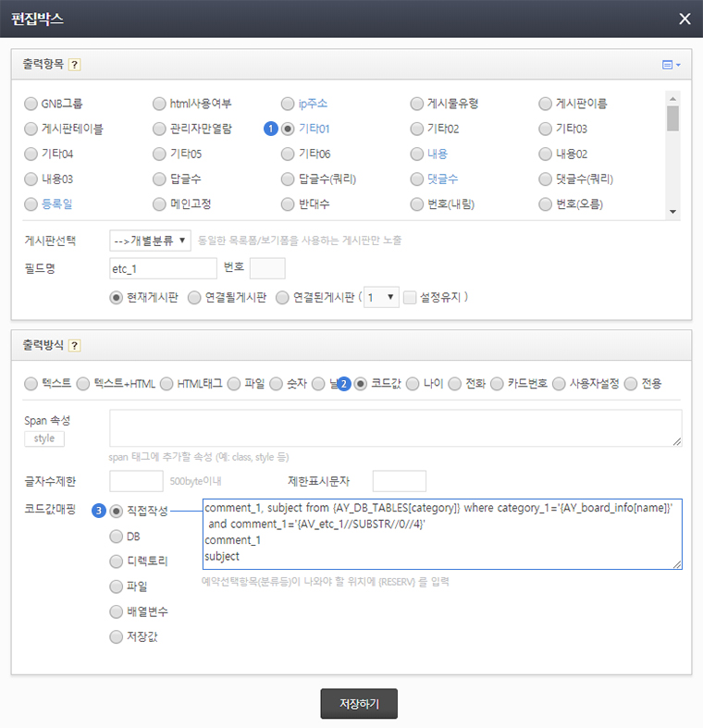Choose the DB code mapping option
Image resolution: width=703 pixels, height=728 pixels.
pyautogui.click(x=117, y=536)
